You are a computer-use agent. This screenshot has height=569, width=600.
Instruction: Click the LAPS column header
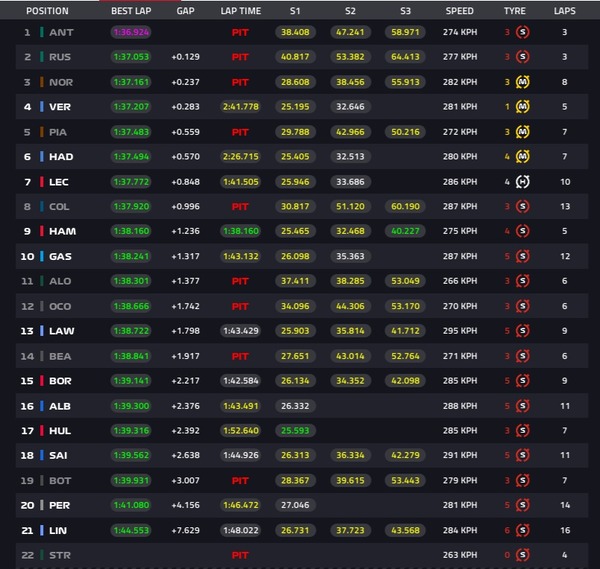point(564,11)
